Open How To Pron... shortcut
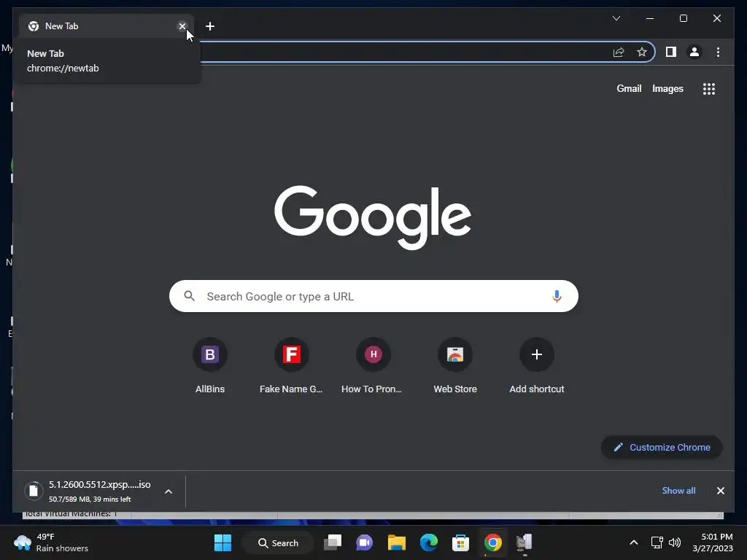The image size is (747, 560). pyautogui.click(x=373, y=366)
